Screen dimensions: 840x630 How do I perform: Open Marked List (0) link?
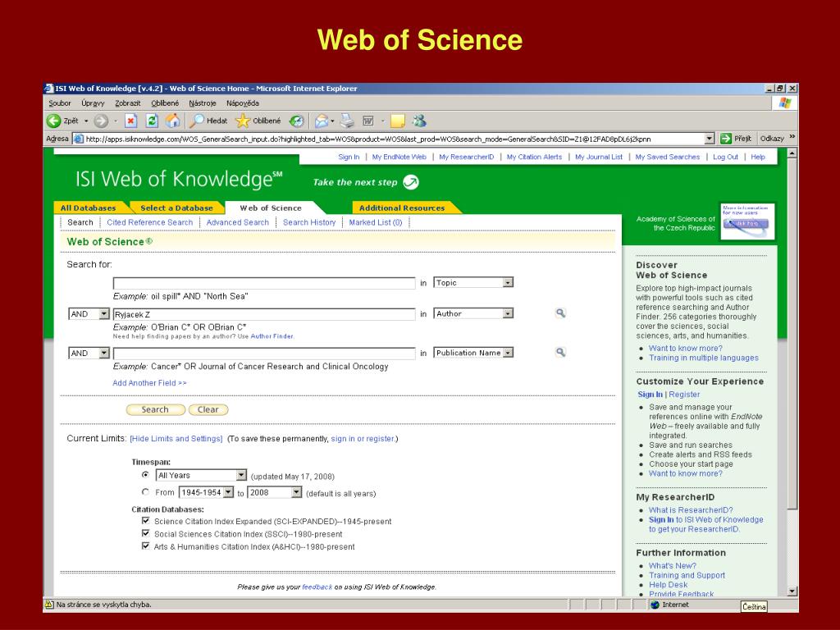coord(376,222)
